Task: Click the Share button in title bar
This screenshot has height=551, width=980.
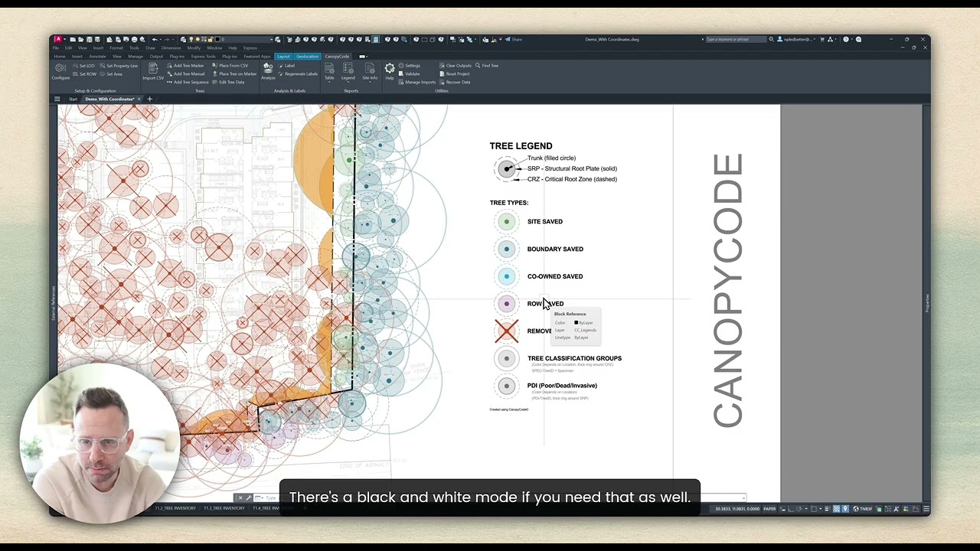Action: coord(514,39)
